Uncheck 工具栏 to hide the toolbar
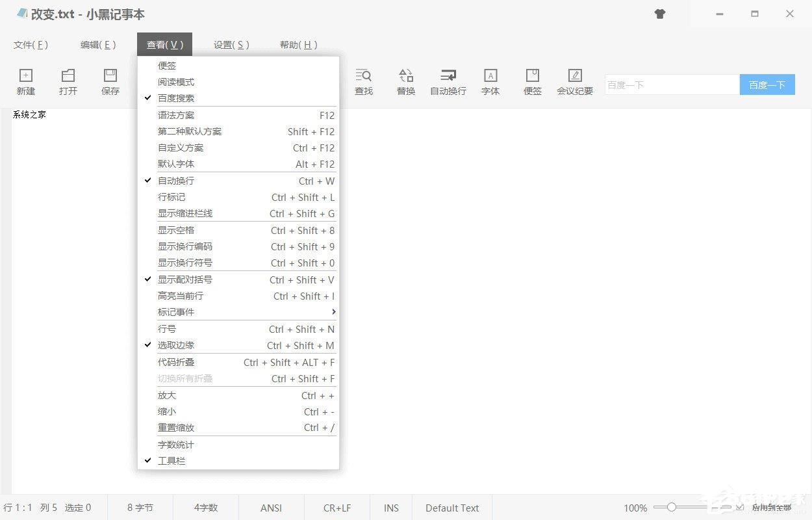This screenshot has width=812, height=520. pos(238,461)
